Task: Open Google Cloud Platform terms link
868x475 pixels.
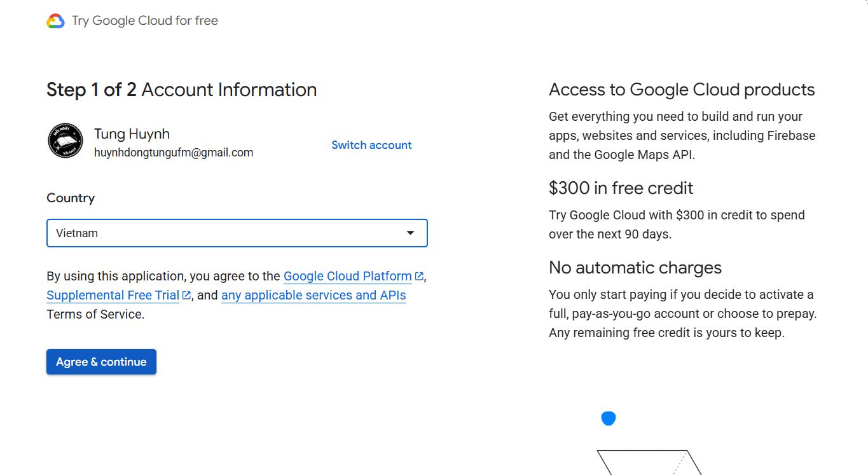Action: [x=347, y=276]
